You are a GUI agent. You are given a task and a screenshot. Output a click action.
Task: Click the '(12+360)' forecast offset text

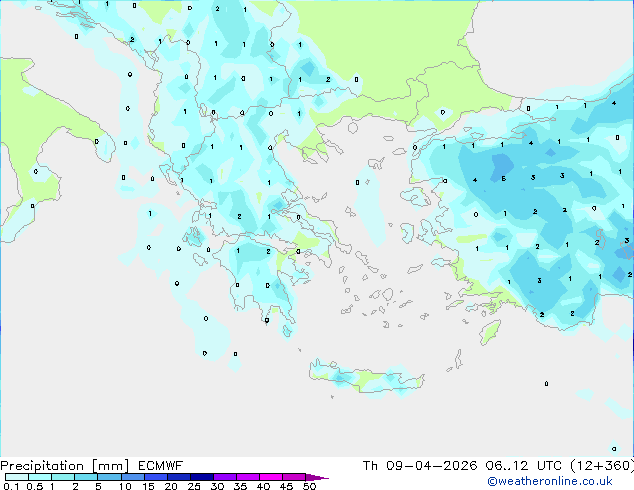coord(602,466)
